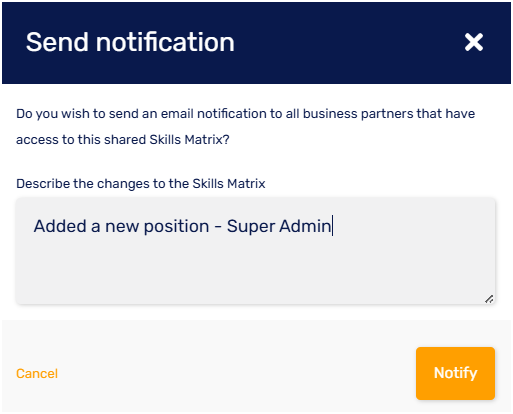The height and width of the screenshot is (414, 513).
Task: Click the word "position" in typed text
Action: 176,227
